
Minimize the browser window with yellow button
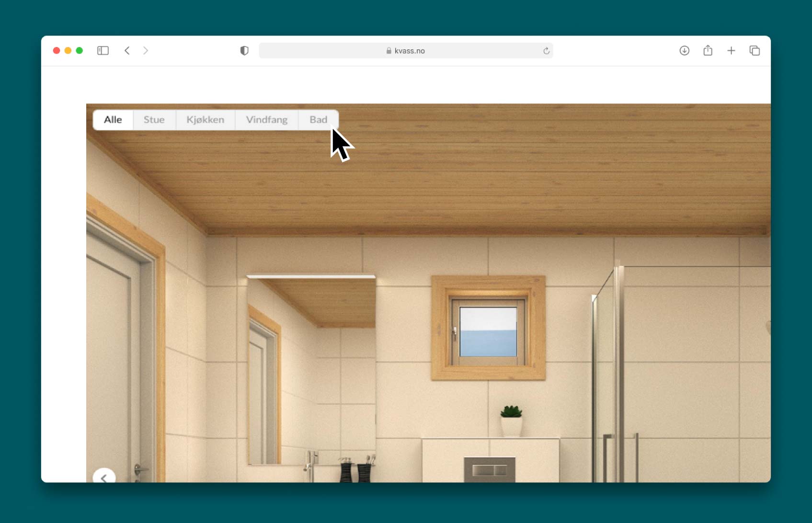(68, 51)
